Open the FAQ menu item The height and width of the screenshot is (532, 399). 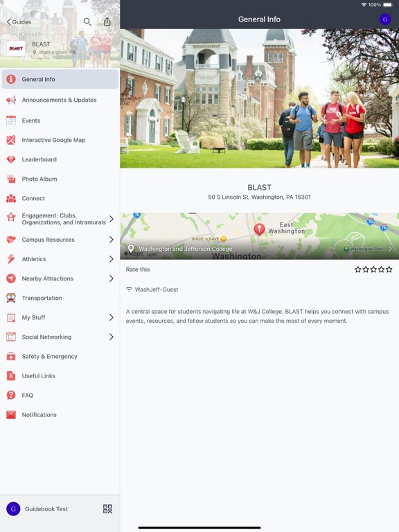pos(60,396)
